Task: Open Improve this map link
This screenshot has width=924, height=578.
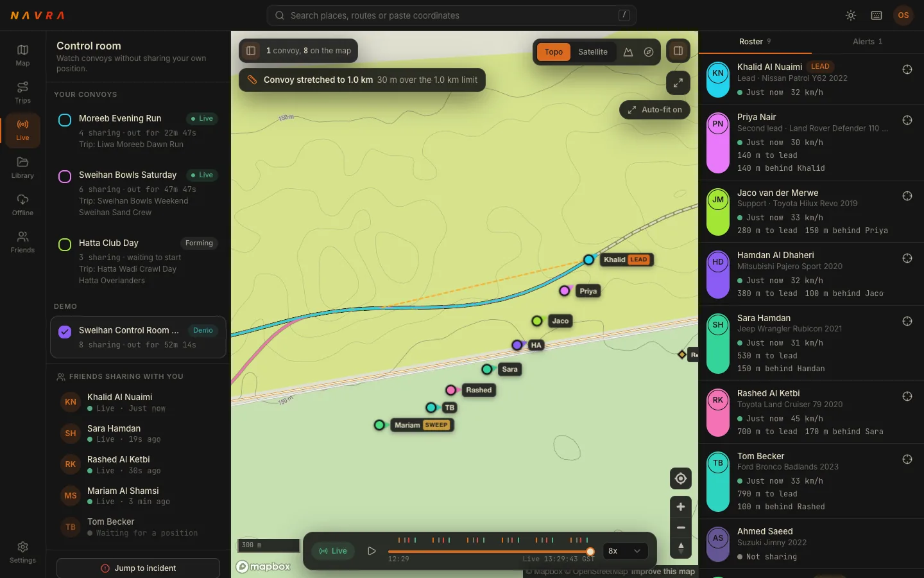Action: point(663,572)
